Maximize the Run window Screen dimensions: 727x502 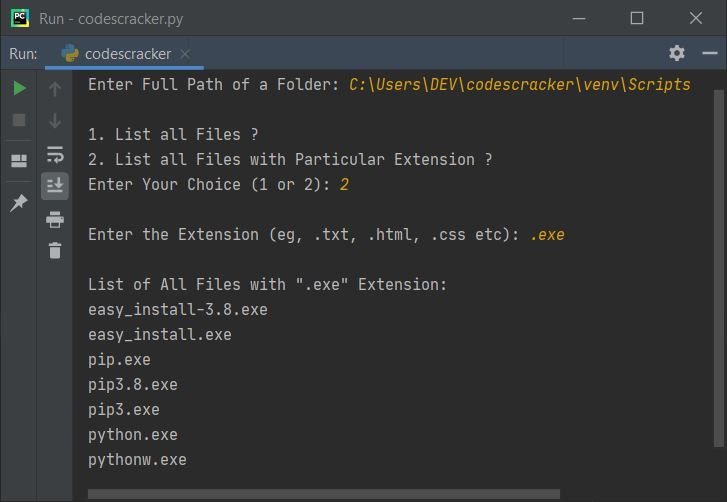point(637,19)
